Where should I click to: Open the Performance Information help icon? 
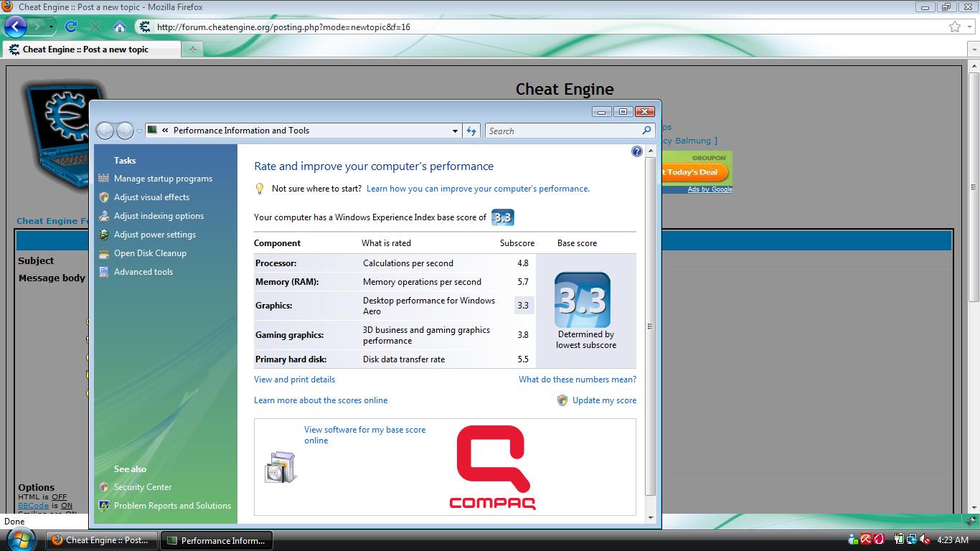coord(637,151)
